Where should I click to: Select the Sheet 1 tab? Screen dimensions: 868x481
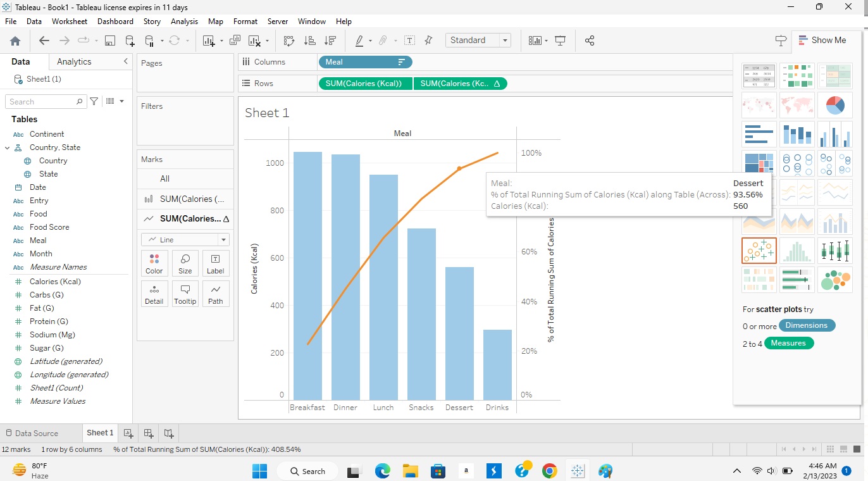(x=99, y=433)
